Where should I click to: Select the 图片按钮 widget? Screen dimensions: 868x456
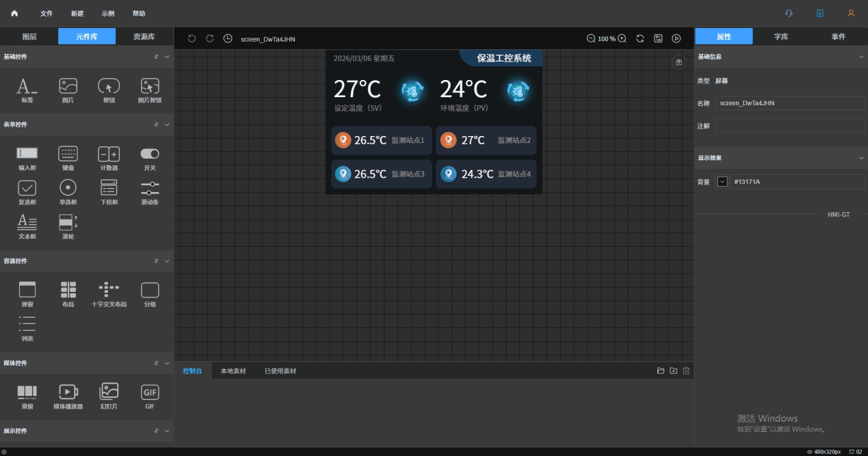coord(150,90)
